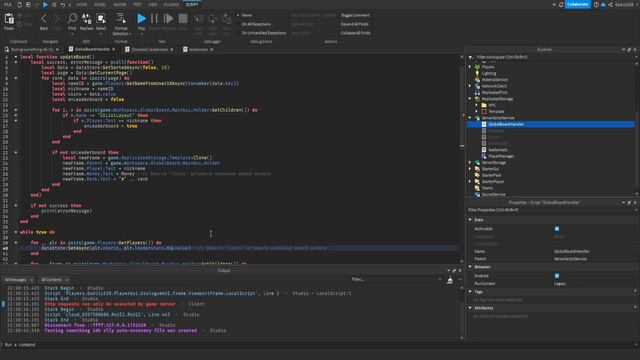Viewport: 640px width, 360px height.
Task: Select the PlayerManager module in Explorer
Action: click(501, 156)
